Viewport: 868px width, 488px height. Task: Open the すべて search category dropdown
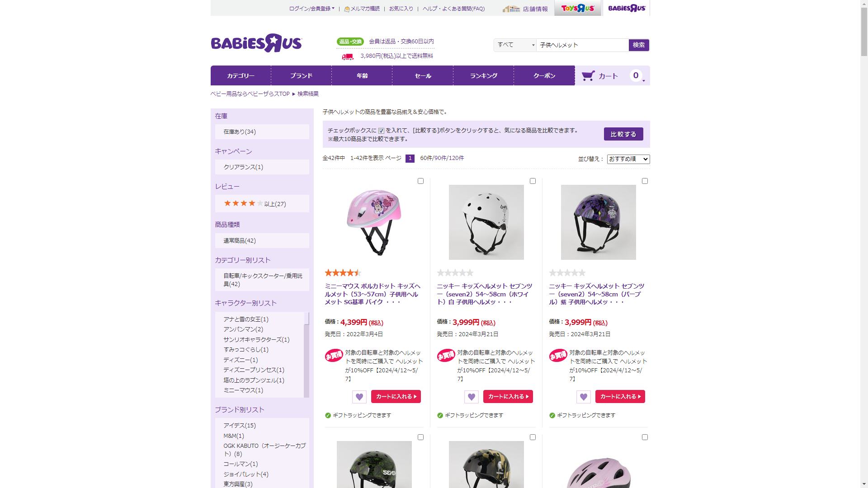[x=515, y=45]
